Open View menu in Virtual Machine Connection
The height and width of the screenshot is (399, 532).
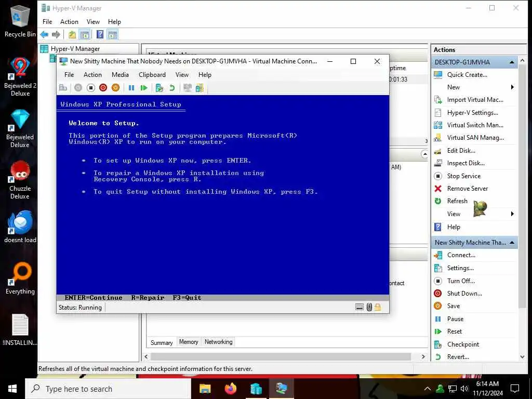pos(182,75)
